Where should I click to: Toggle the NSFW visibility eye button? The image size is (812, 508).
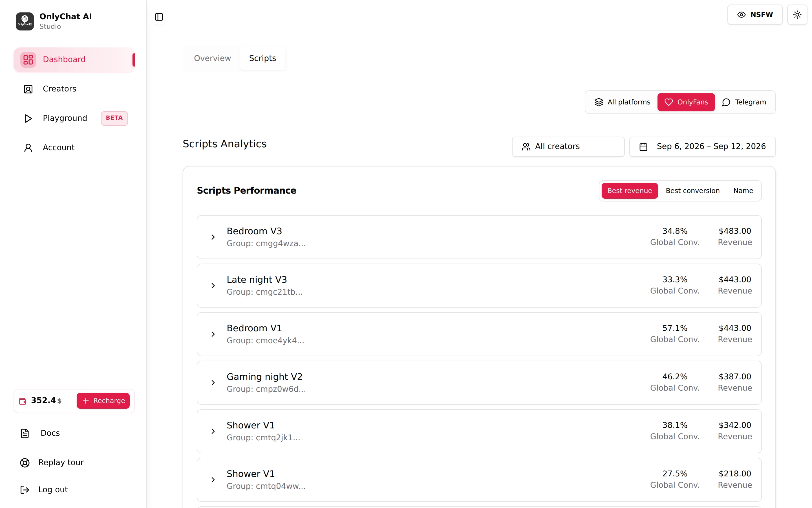pos(754,15)
